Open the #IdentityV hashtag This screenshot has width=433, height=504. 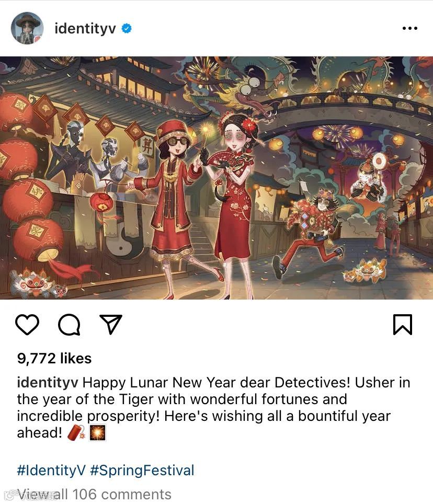click(51, 470)
